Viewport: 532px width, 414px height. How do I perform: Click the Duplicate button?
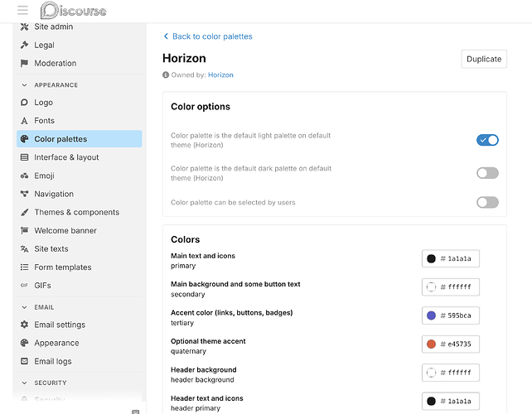pyautogui.click(x=484, y=59)
